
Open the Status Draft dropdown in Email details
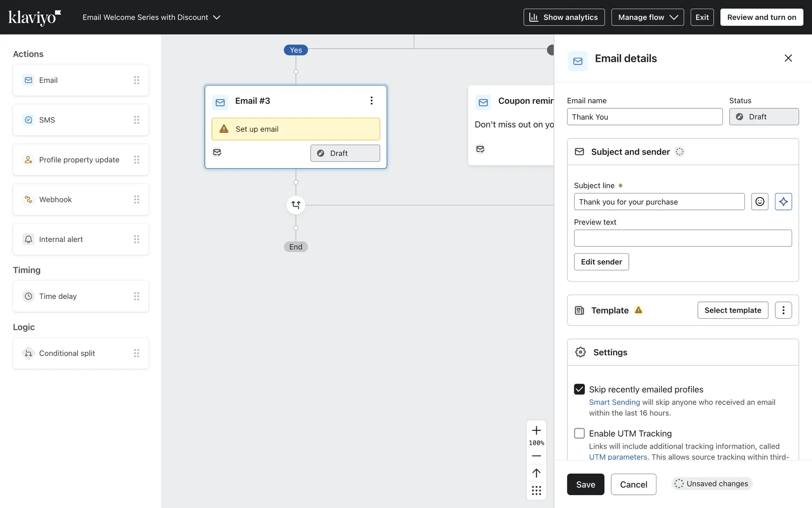[x=764, y=117]
